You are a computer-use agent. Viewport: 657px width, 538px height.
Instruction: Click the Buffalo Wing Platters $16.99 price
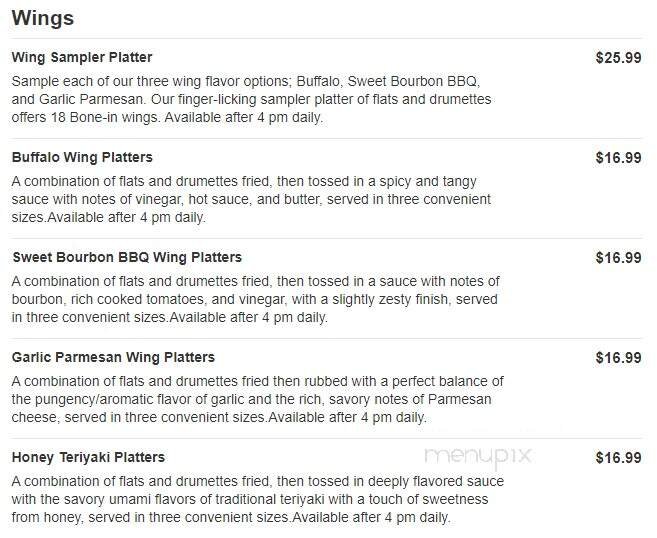[618, 157]
